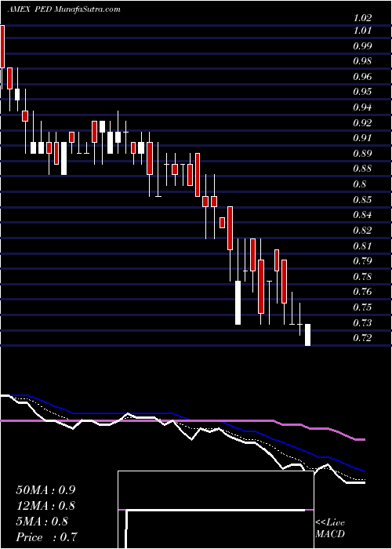Select the 0.91 price label
392x549 pixels.
[x=362, y=138]
